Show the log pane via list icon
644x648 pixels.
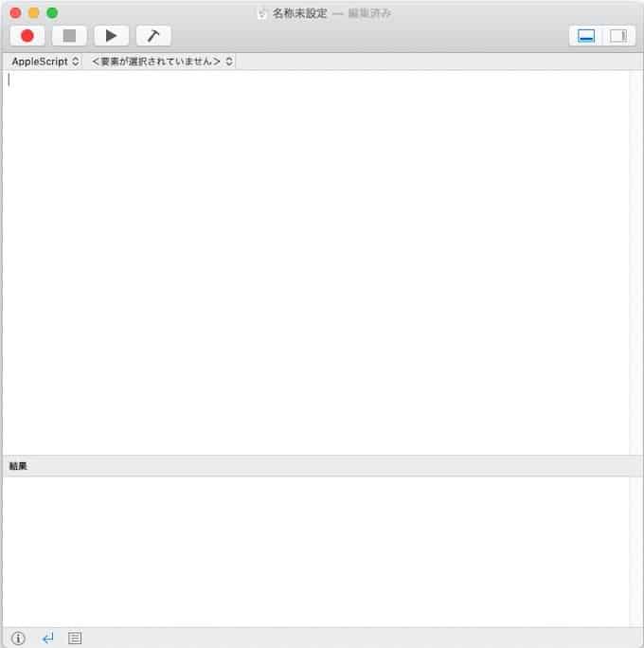[75, 638]
